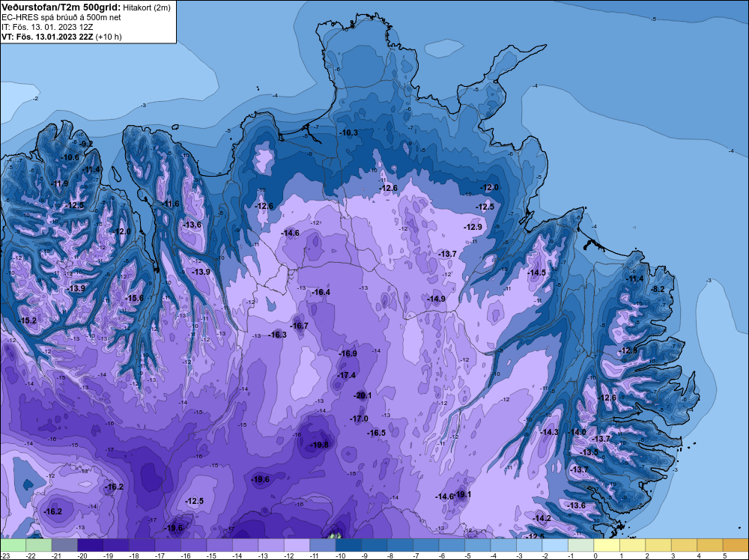
Task: Click the -16.3 temperature label
Action: click(x=278, y=335)
